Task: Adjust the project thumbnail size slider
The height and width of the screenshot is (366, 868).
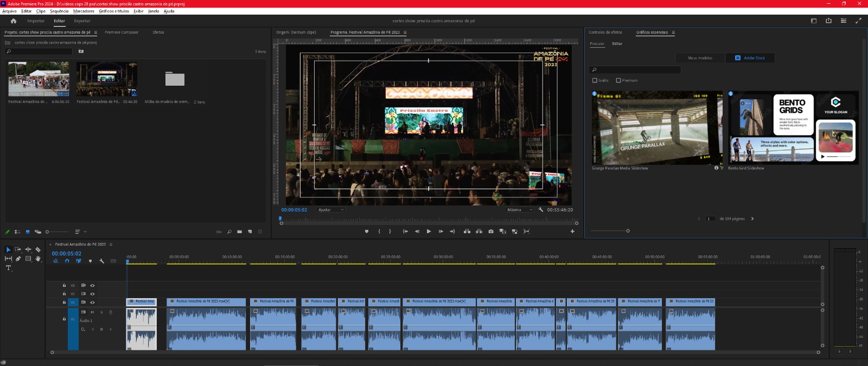Action: click(x=48, y=232)
